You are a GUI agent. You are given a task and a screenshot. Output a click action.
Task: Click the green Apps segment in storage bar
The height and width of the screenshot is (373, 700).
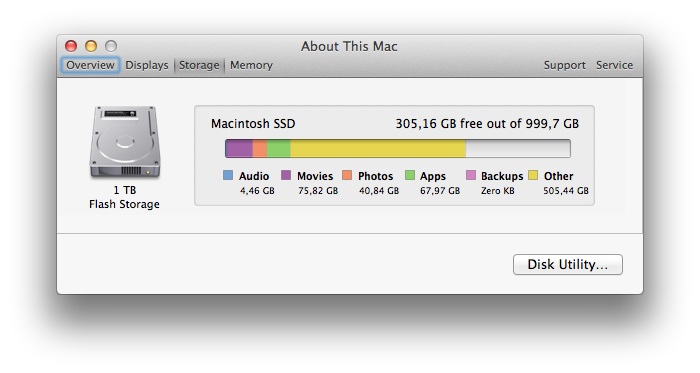(x=279, y=149)
